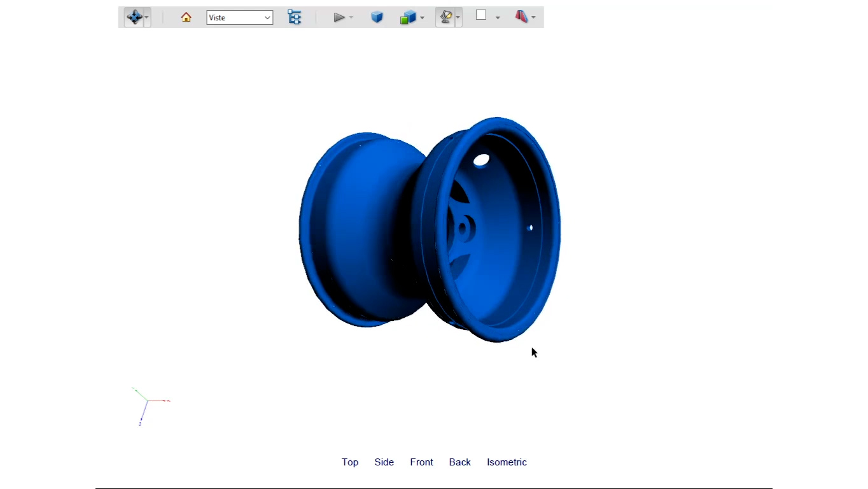Select the 3D rotate navigation tool
868x489 pixels.
tap(134, 17)
